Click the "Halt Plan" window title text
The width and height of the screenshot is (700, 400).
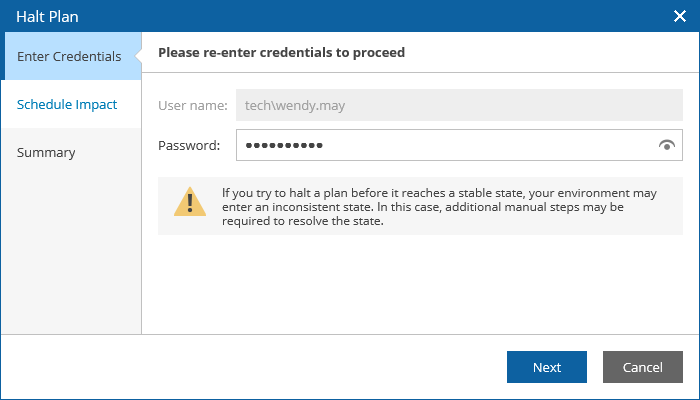tap(48, 16)
